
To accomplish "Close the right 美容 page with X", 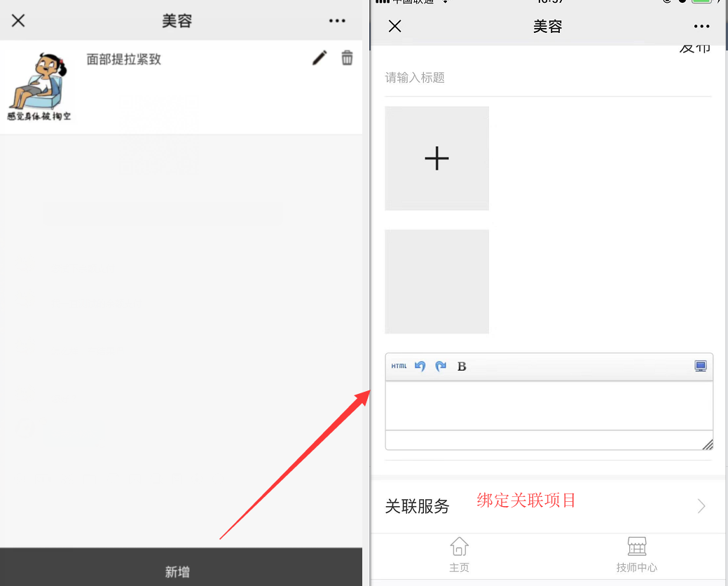I will 394,27.
